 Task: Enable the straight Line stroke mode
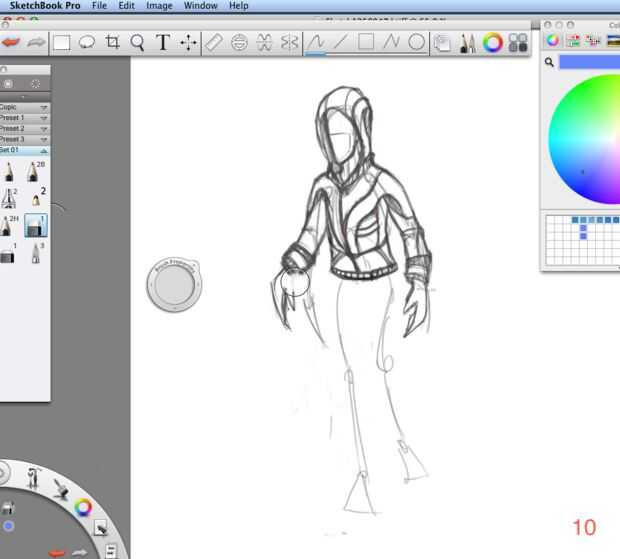[x=341, y=42]
